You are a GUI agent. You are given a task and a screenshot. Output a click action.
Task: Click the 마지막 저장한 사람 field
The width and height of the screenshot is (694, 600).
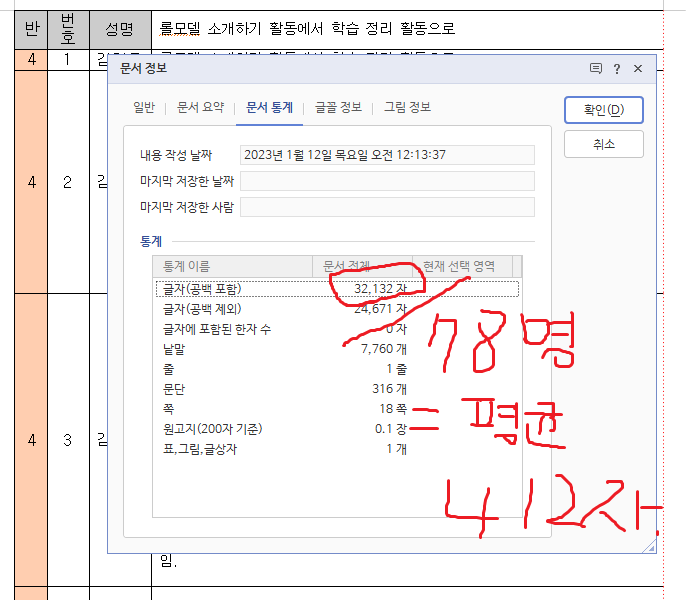pos(387,207)
